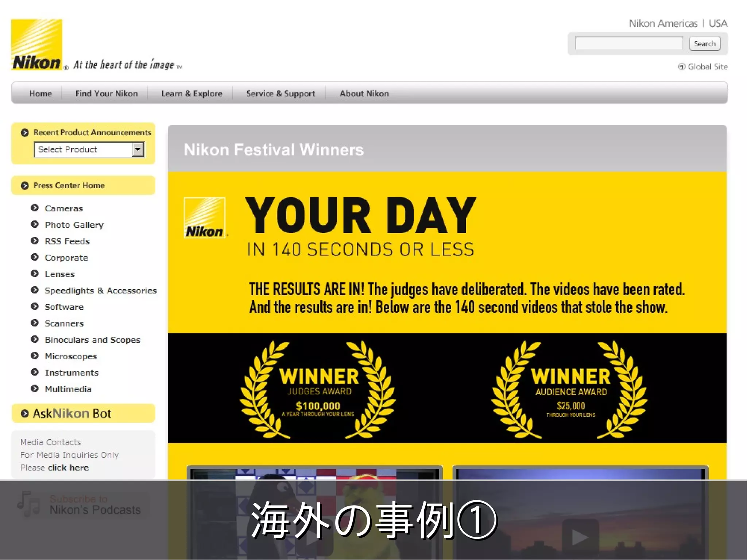Screen dimensions: 747x560
Task: Click the Global Site arrow icon
Action: (x=681, y=67)
